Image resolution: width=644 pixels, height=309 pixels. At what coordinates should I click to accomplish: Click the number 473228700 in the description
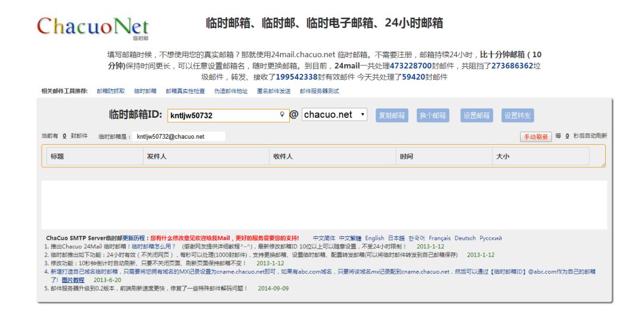[411, 65]
